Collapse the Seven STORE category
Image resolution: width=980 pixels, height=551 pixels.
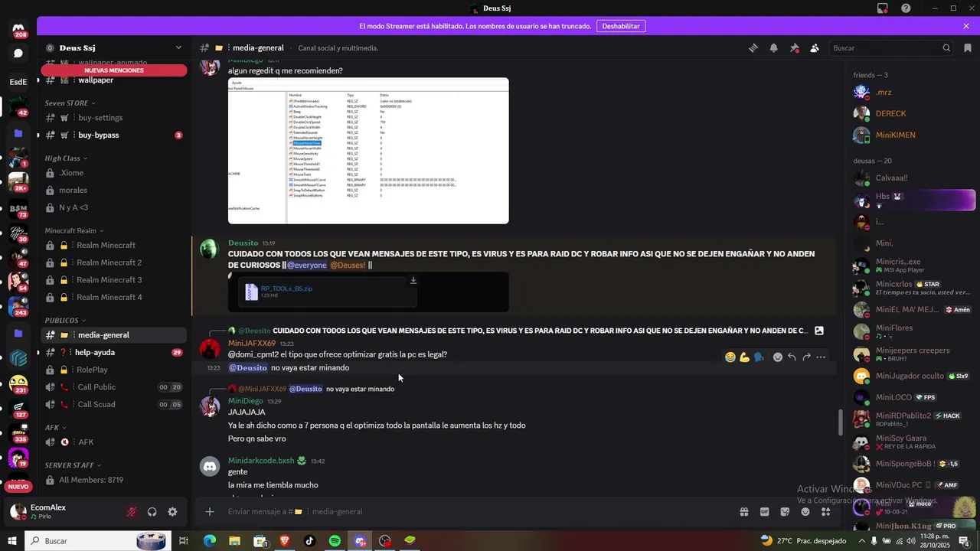[70, 103]
